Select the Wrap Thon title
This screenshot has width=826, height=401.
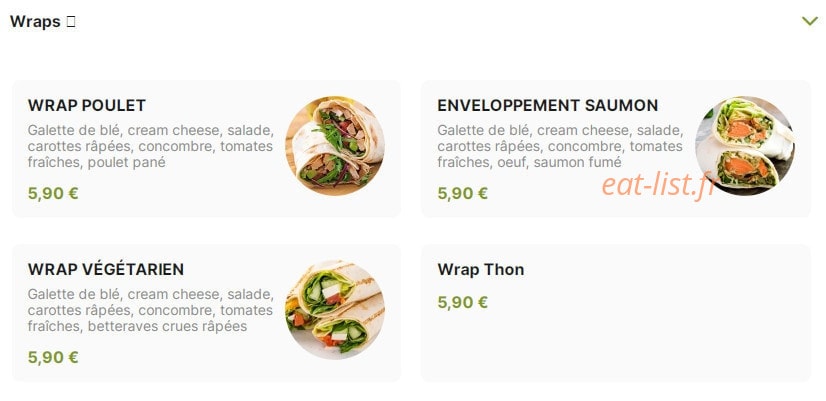tap(481, 270)
